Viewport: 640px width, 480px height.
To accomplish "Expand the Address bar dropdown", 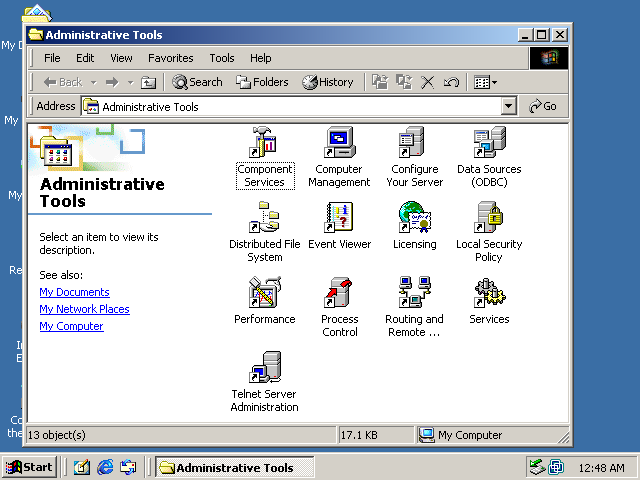I will coord(508,106).
